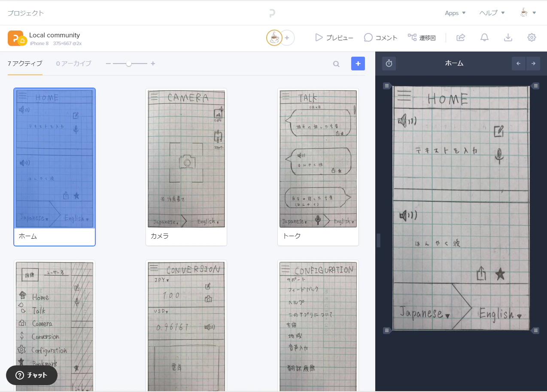Image resolution: width=547 pixels, height=392 pixels.
Task: Switch to 0 アーカイブ tab
Action: [74, 64]
